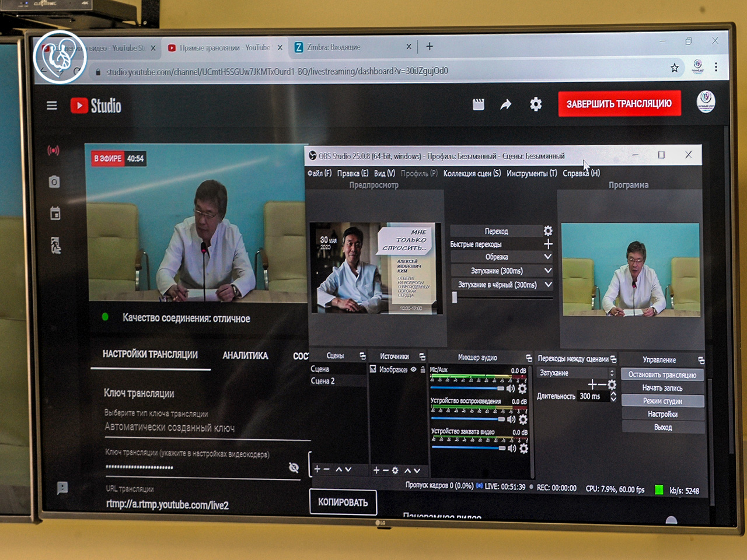This screenshot has height=560, width=747.
Task: Expand the Обрезка quick transition dropdown
Action: [x=548, y=257]
